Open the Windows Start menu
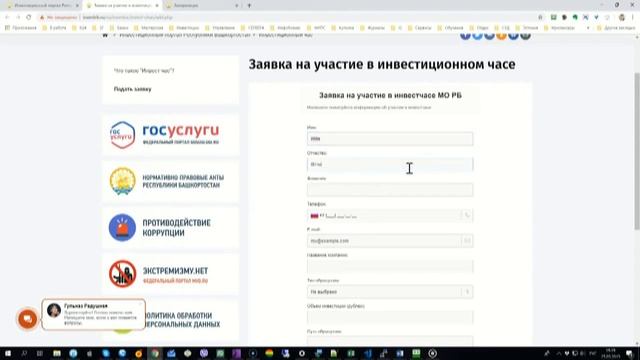The height and width of the screenshot is (360, 640). (8, 353)
